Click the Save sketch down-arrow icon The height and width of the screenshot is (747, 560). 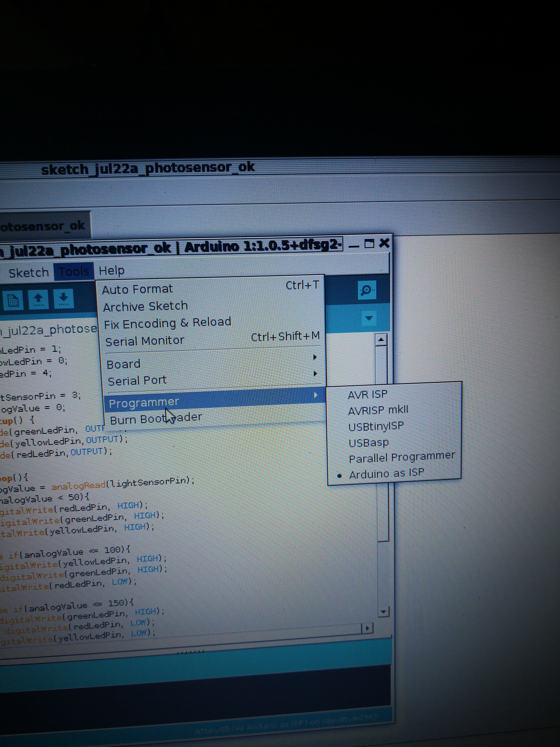[64, 299]
